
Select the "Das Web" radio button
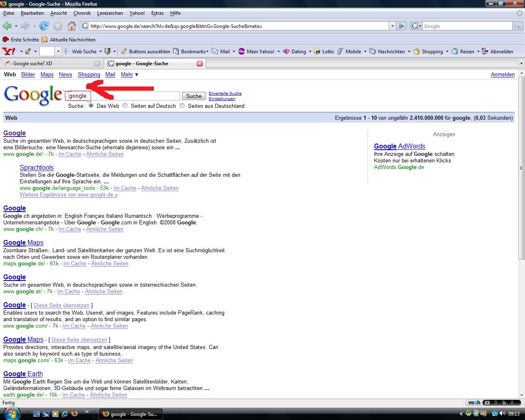[x=91, y=106]
